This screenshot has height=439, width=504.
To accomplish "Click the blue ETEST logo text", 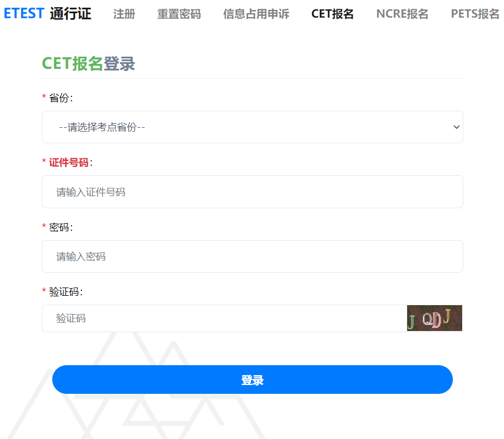I will coord(24,14).
